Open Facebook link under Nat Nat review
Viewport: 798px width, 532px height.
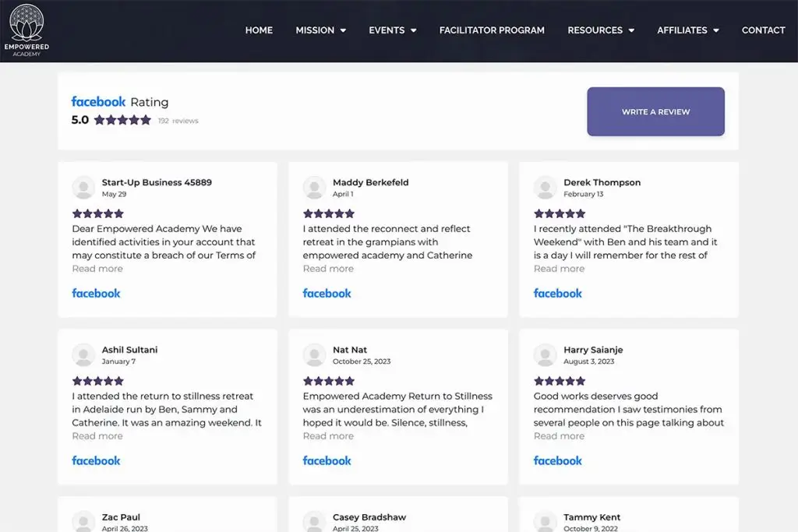click(327, 461)
